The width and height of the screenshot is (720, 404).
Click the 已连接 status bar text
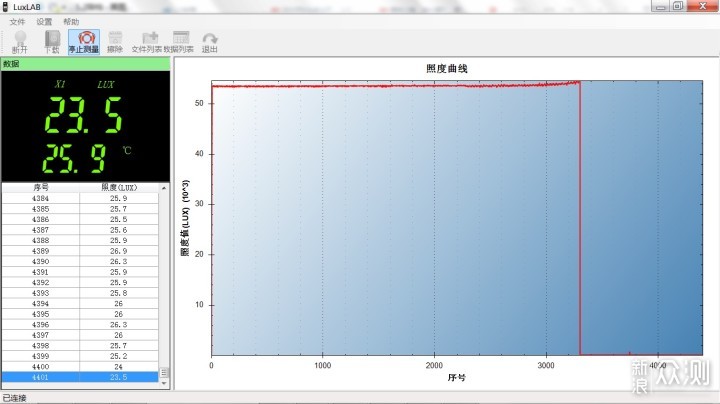[x=15, y=398]
